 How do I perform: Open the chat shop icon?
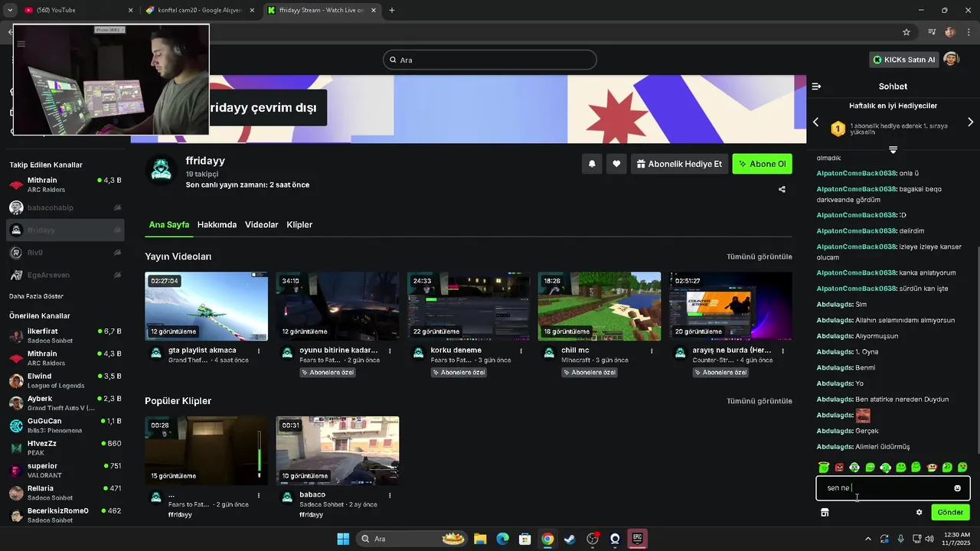(x=825, y=512)
